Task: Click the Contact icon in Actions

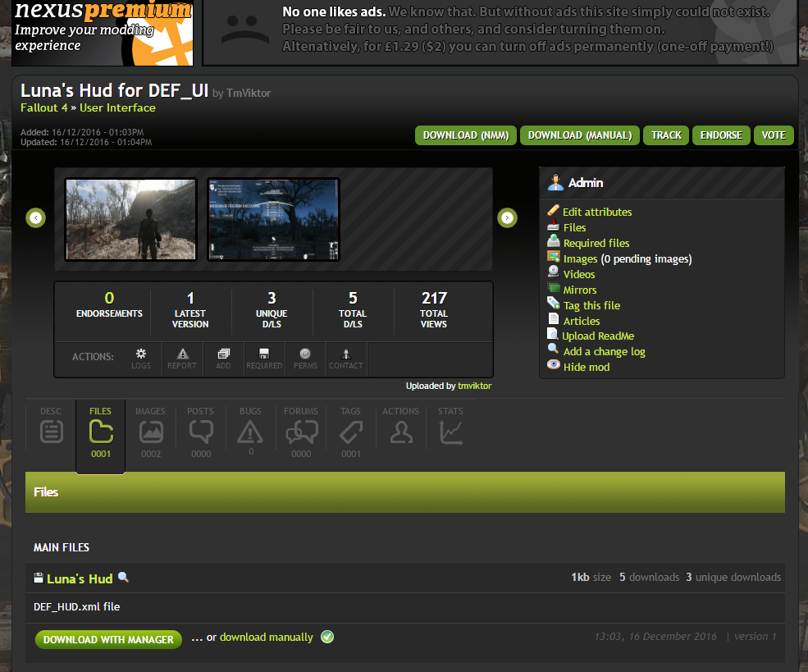Action: [346, 354]
